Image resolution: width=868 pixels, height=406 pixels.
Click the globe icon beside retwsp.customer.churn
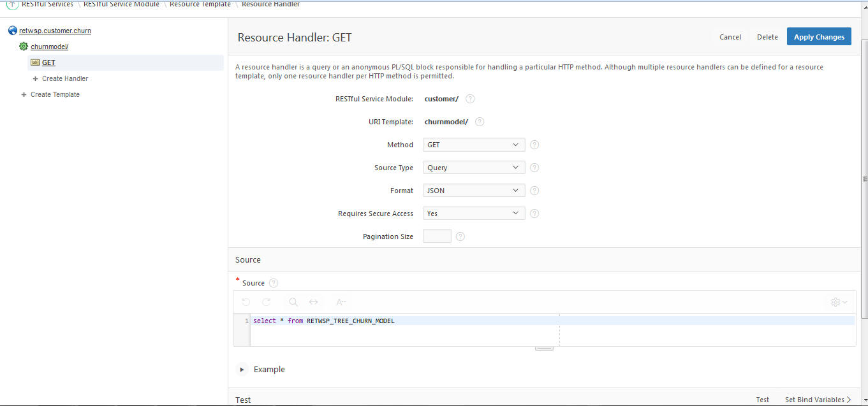13,31
